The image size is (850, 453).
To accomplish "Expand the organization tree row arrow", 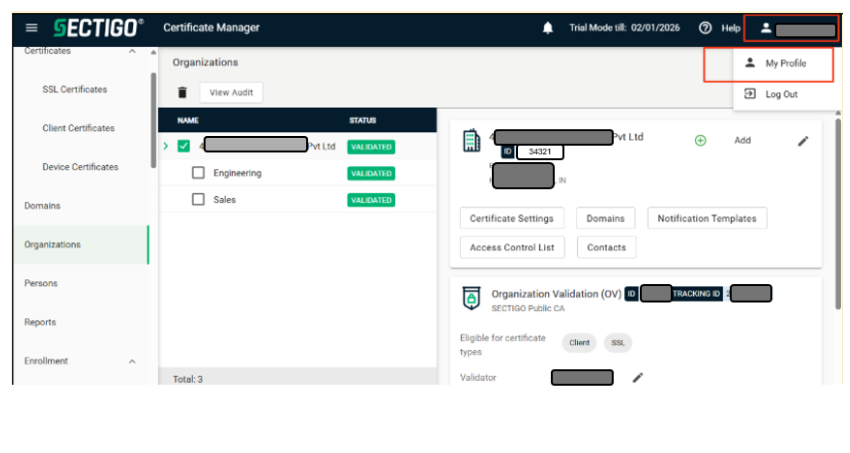I will click(x=166, y=146).
